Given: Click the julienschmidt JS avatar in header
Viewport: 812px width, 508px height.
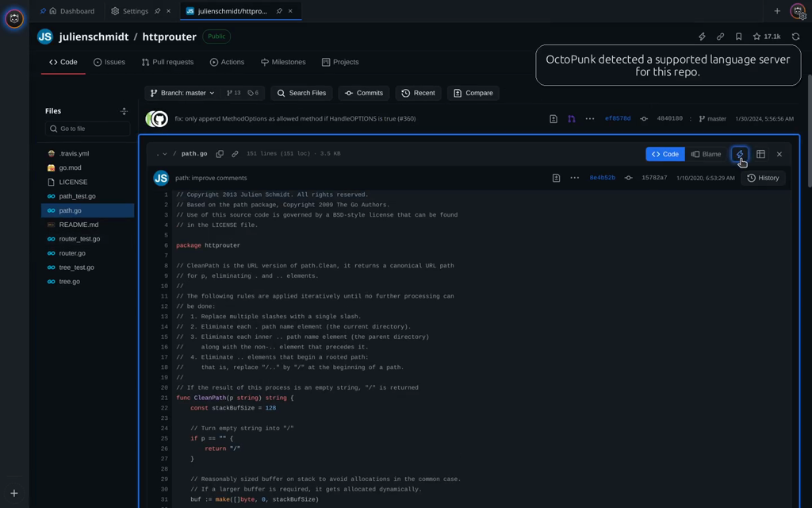Looking at the screenshot, I should [x=45, y=37].
